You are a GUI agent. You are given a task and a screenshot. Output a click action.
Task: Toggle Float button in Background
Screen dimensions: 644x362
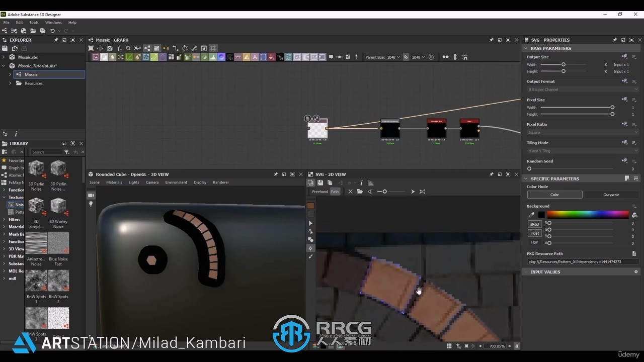click(534, 233)
